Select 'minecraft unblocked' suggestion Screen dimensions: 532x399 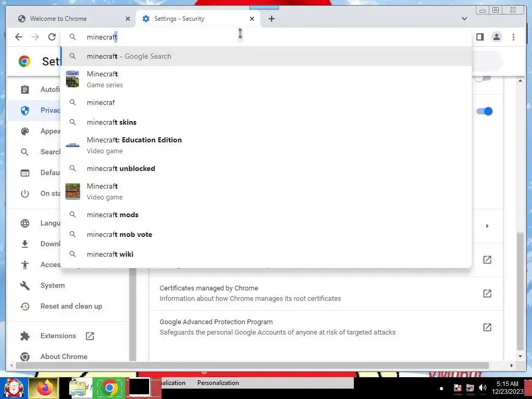click(x=266, y=168)
